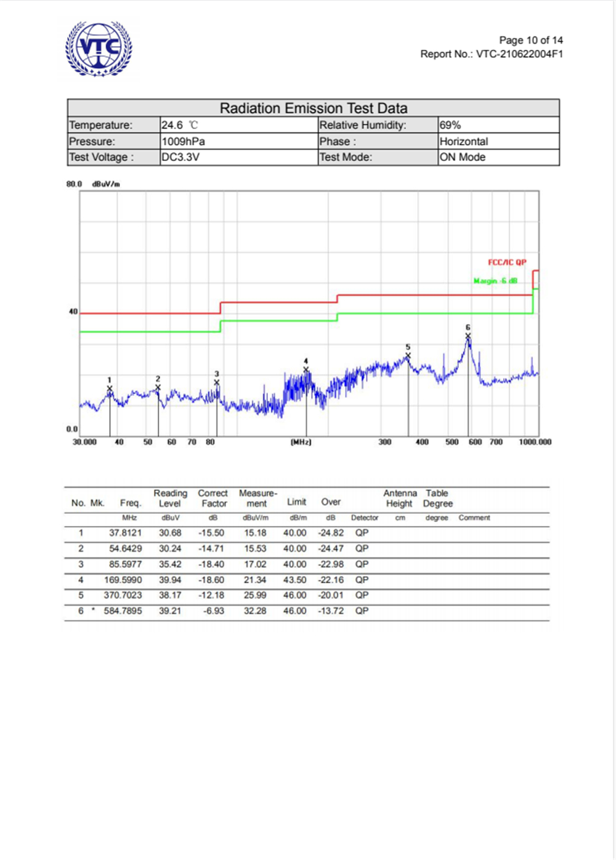Image resolution: width=616 pixels, height=860 pixels.
Task: Click the '30.000' x-axis start label
Action: tap(84, 442)
